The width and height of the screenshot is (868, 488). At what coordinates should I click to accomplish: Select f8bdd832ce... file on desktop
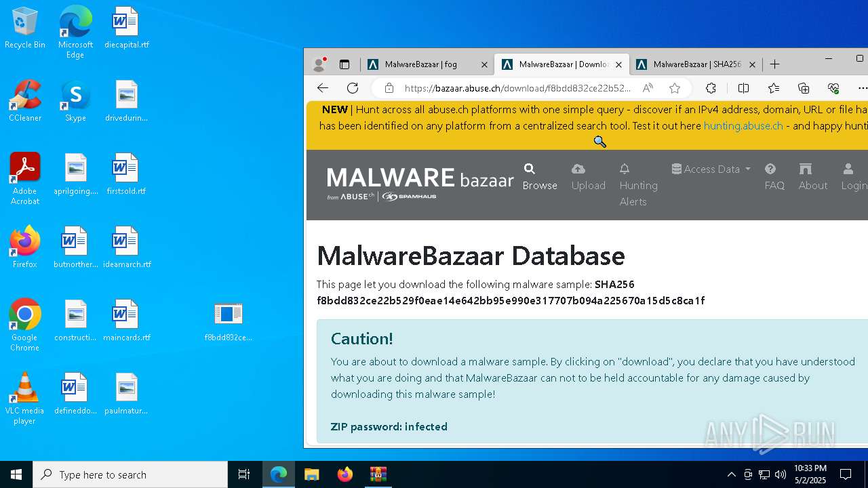pyautogui.click(x=228, y=321)
